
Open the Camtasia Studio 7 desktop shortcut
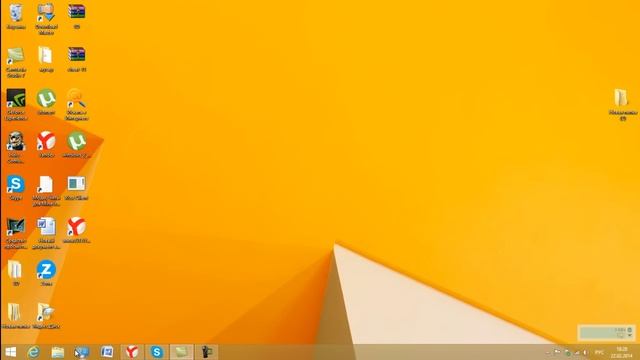tap(16, 62)
